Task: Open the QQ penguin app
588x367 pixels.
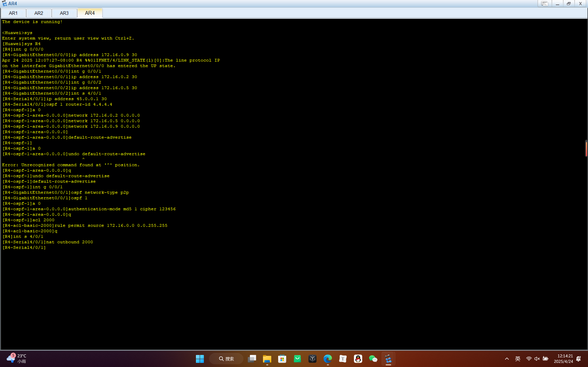Action: pyautogui.click(x=358, y=359)
